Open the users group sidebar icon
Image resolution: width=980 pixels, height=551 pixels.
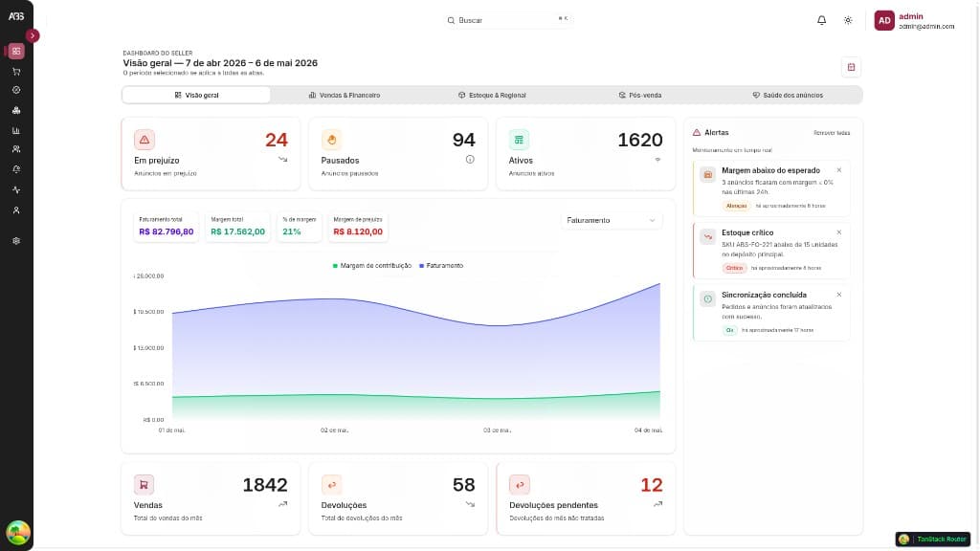(x=16, y=149)
